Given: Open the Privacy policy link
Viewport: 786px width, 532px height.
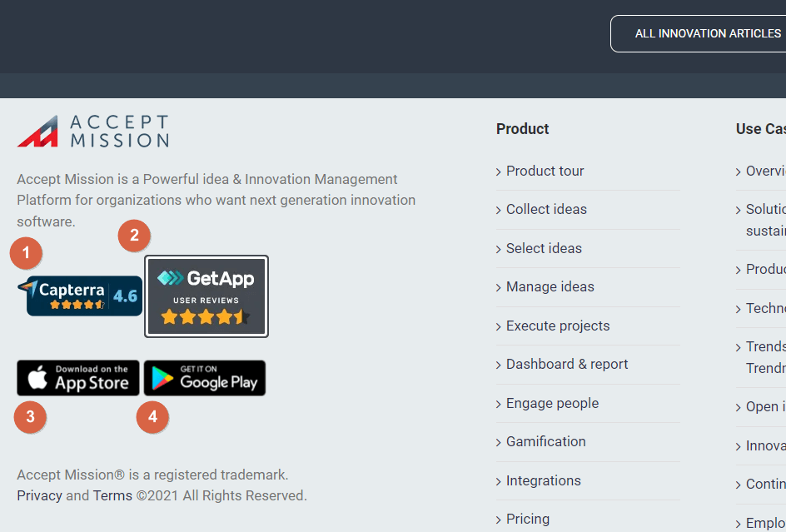Looking at the screenshot, I should [40, 495].
